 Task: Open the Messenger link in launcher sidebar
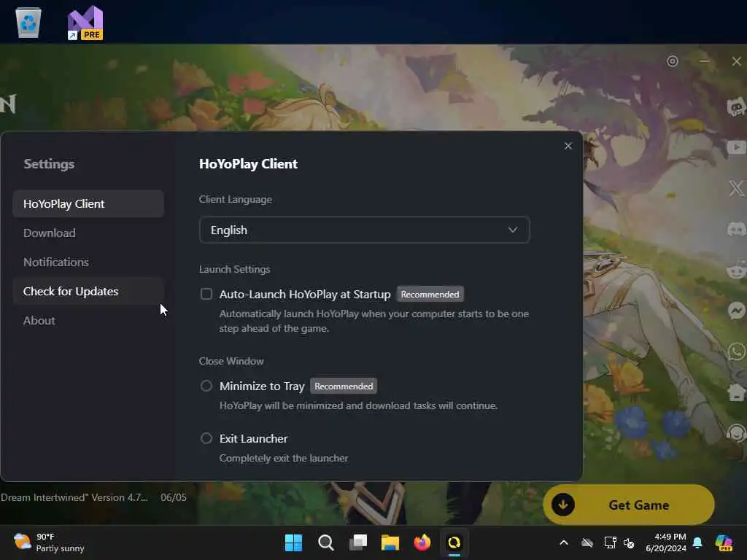pos(737,311)
